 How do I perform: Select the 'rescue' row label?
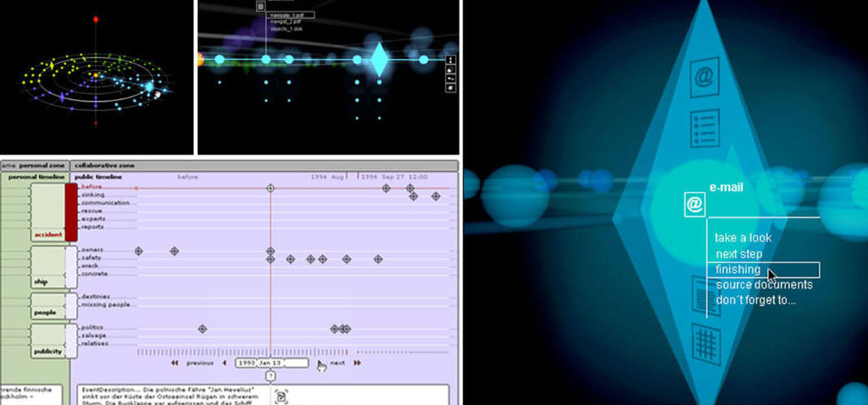[92, 211]
